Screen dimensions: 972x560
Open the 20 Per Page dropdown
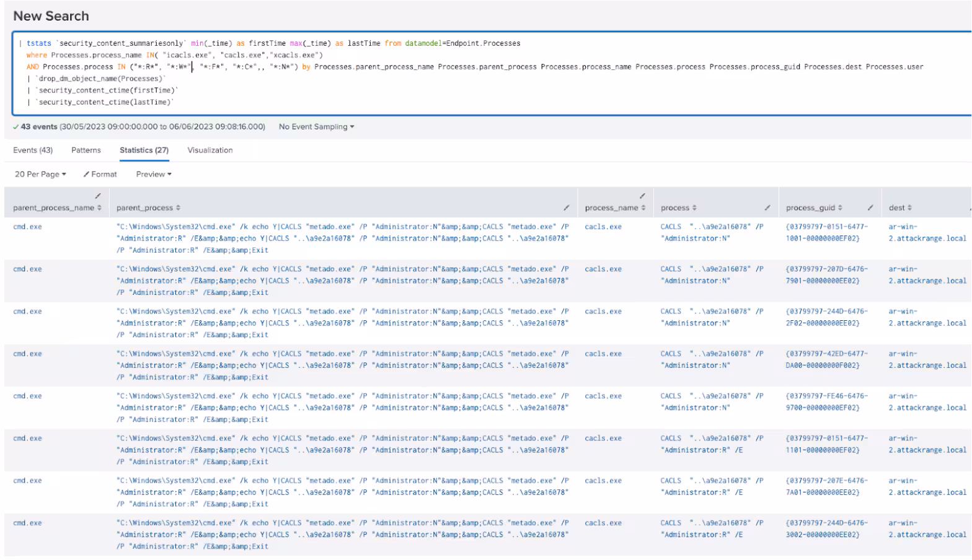click(x=40, y=175)
